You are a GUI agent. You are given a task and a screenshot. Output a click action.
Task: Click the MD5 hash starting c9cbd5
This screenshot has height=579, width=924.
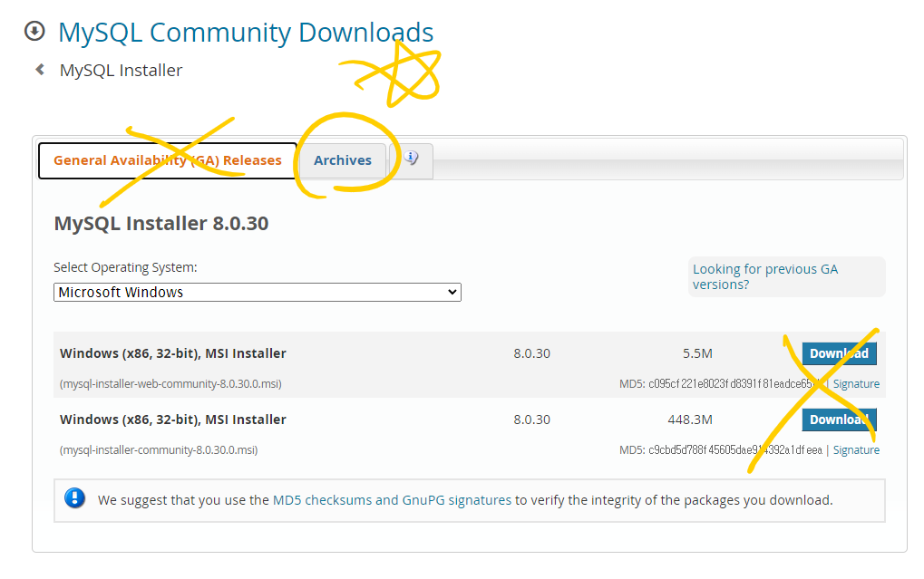tap(735, 450)
